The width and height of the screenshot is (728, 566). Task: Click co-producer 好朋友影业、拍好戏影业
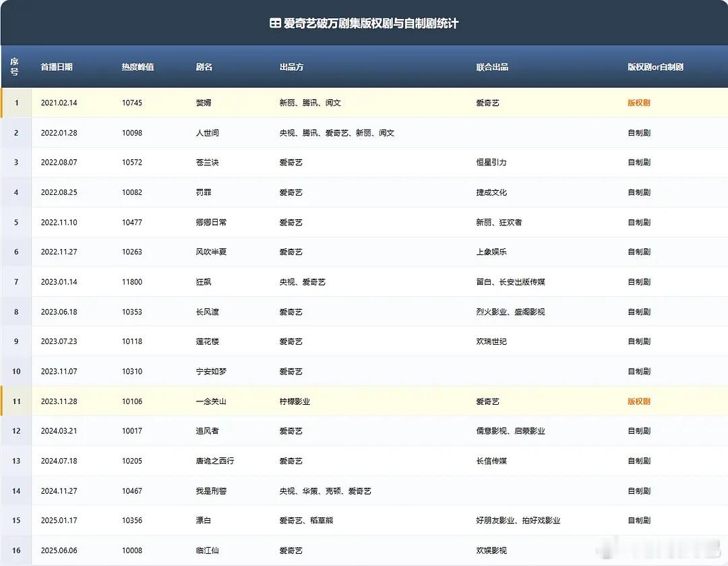pos(518,520)
